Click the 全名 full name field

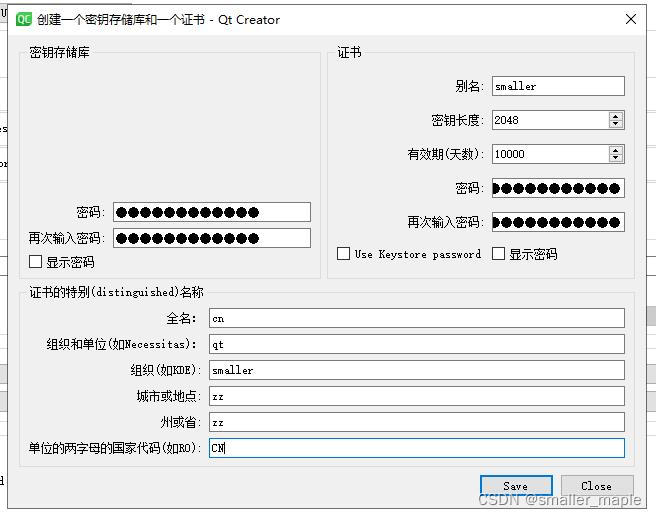[x=417, y=318]
